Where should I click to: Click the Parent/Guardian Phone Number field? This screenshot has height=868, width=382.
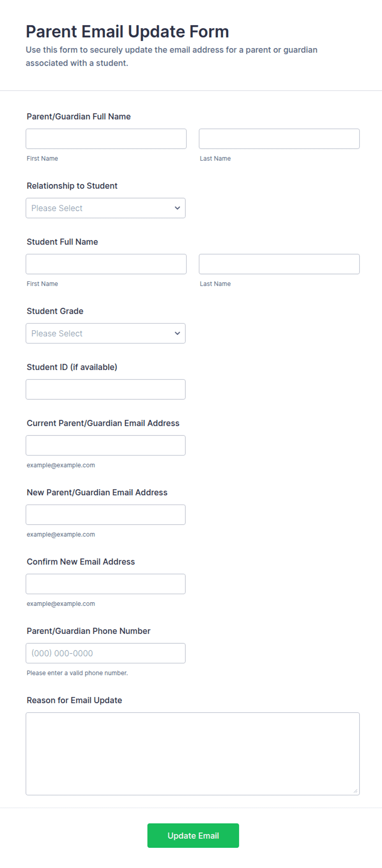106,654
